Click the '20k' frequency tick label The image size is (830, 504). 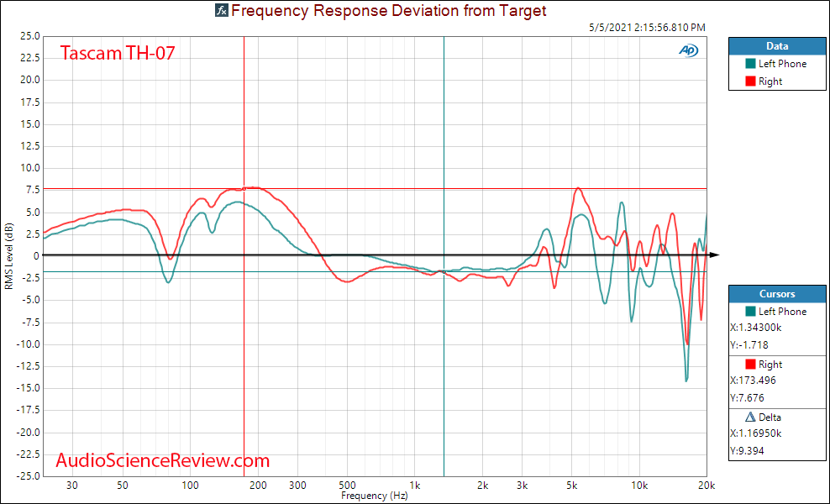707,485
